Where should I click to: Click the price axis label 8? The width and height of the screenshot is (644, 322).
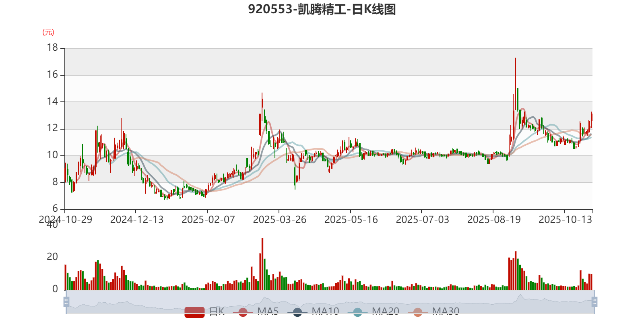[x=56, y=182]
